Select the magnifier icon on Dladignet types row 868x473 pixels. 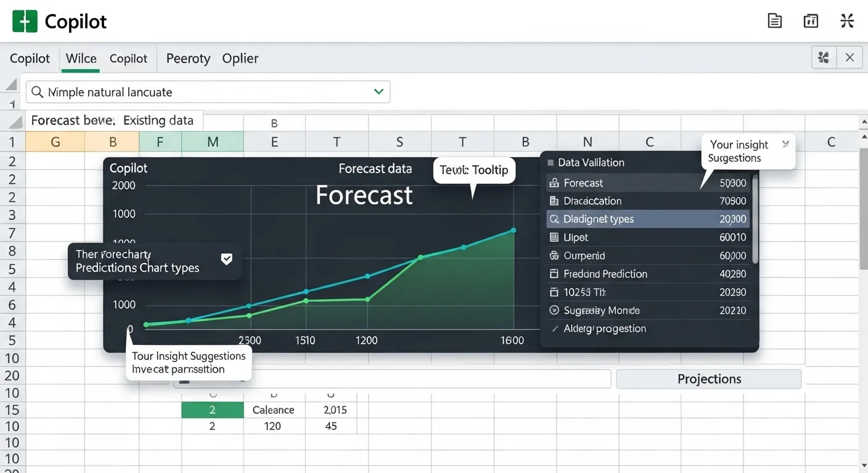555,219
